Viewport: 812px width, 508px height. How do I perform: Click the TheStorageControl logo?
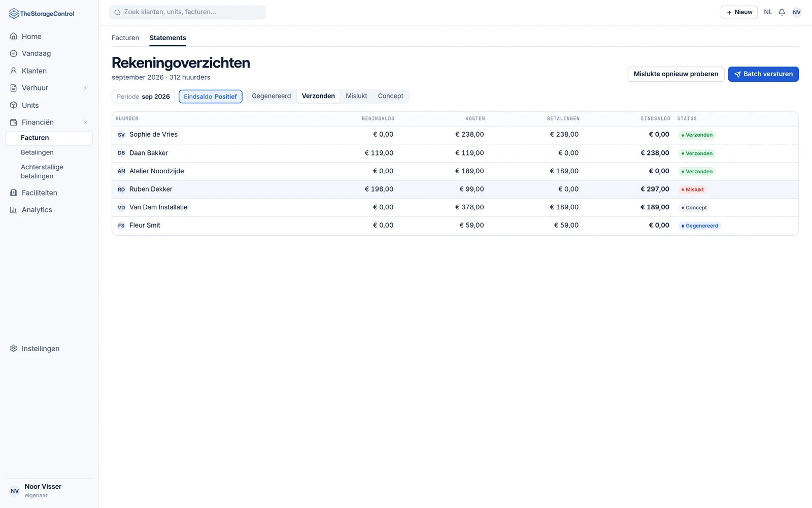(42, 14)
